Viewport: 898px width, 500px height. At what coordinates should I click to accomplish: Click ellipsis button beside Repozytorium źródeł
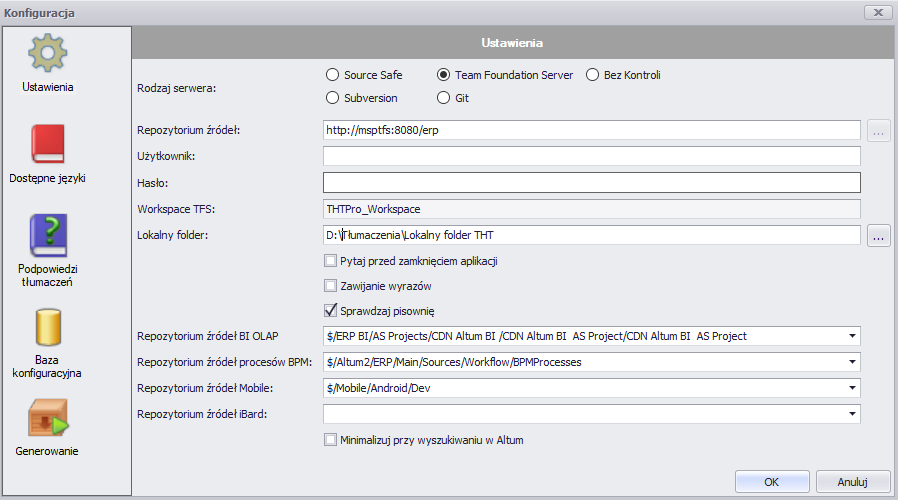pos(879,130)
